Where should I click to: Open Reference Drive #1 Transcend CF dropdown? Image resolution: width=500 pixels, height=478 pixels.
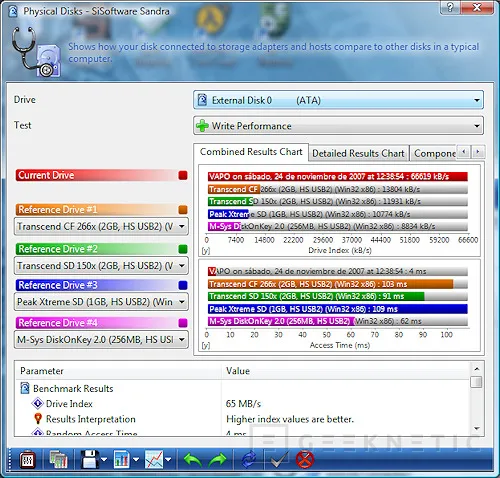[101, 227]
